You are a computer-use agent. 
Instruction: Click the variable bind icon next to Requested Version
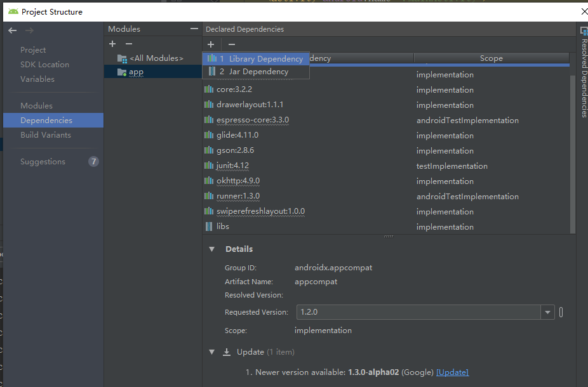561,312
